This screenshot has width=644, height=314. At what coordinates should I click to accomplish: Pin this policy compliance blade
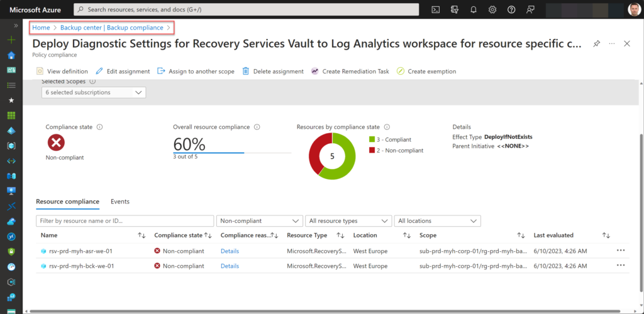[x=596, y=44]
